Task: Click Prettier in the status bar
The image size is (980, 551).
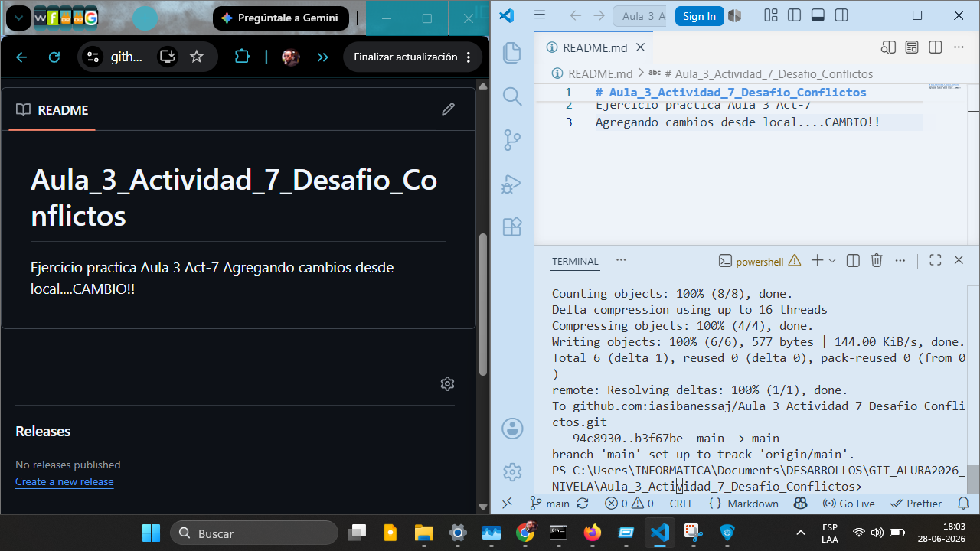Action: (917, 504)
